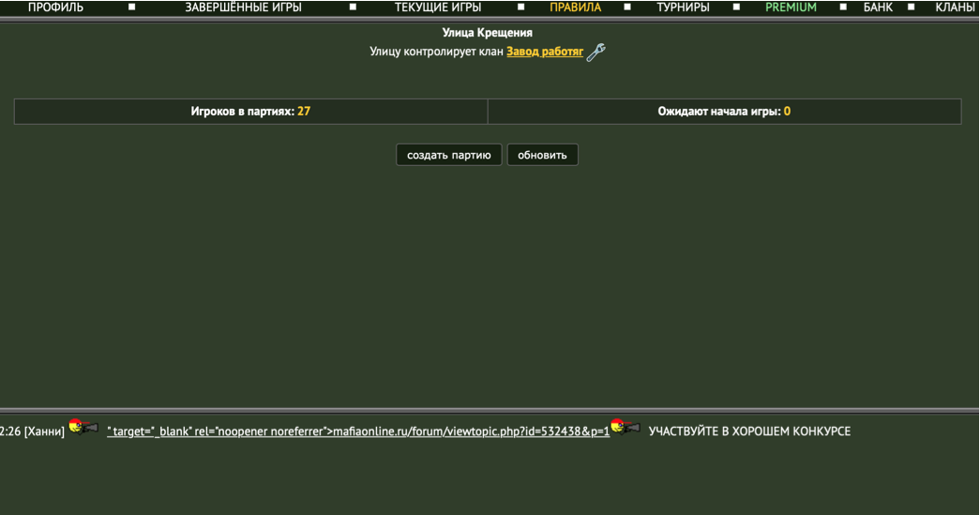Open ТЕКУЩИЕ ИГРЫ page
Viewport: 980px width, 515px height.
(438, 8)
